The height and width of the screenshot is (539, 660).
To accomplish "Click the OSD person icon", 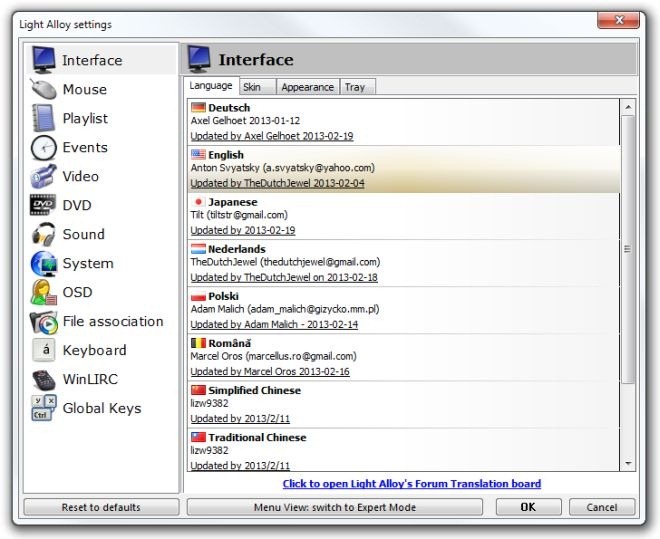I will [x=43, y=292].
